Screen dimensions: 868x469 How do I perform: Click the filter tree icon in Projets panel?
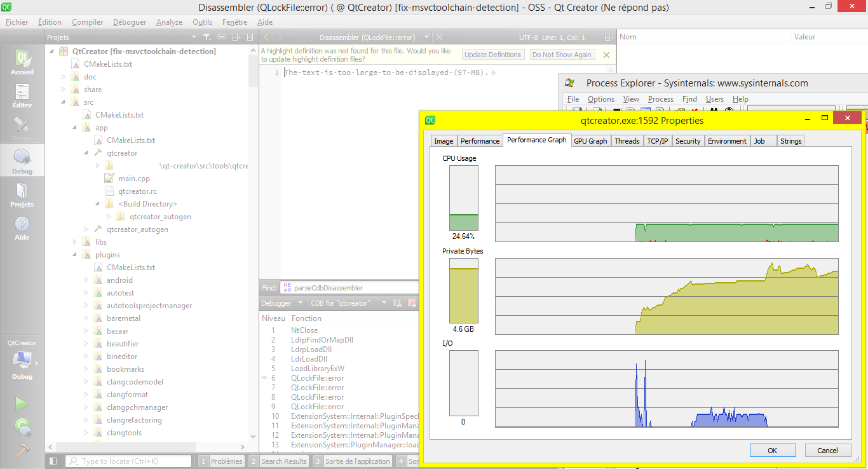tap(207, 37)
